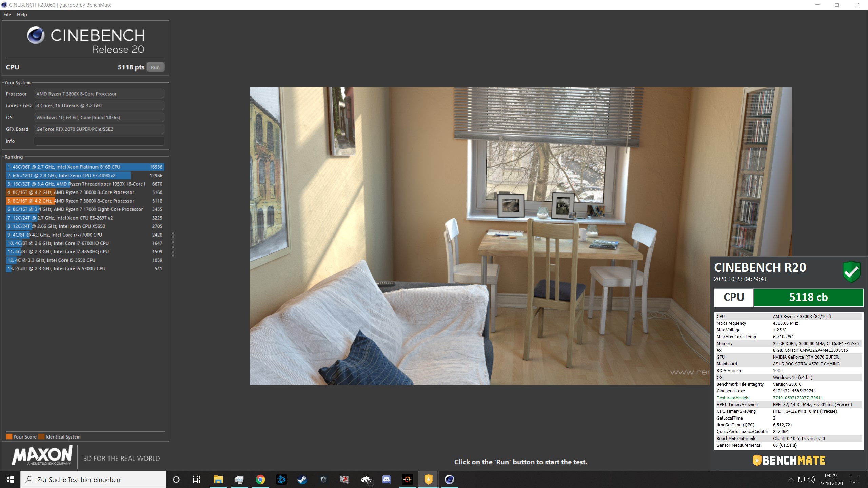Image resolution: width=868 pixels, height=488 pixels.
Task: Click the Cinebench.exe hash value
Action: click(794, 391)
